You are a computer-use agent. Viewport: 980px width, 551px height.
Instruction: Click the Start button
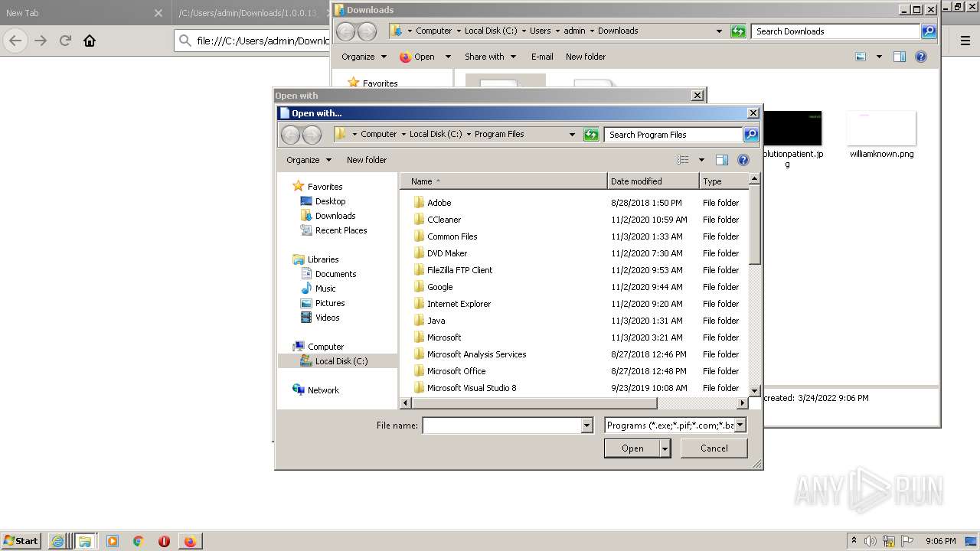[x=21, y=541]
